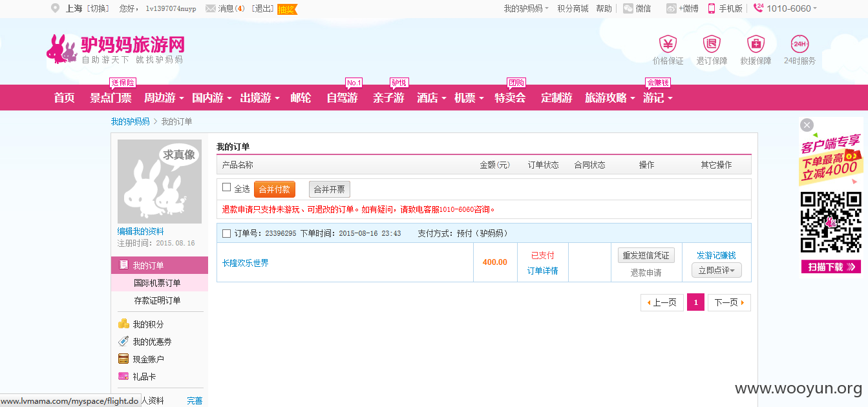Open 积分商城 in the top bar
This screenshot has width=868, height=407.
pyautogui.click(x=573, y=8)
